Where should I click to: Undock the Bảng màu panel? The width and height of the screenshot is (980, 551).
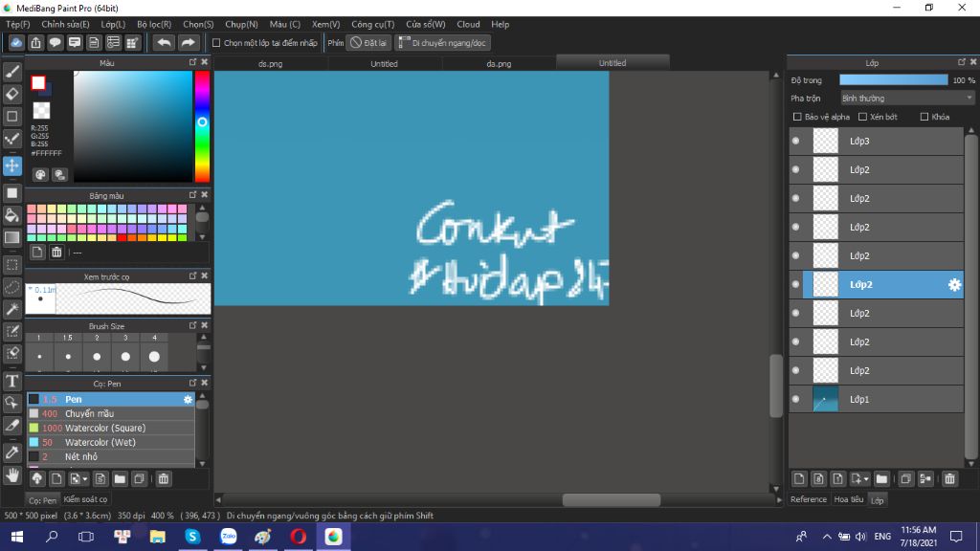coord(192,195)
